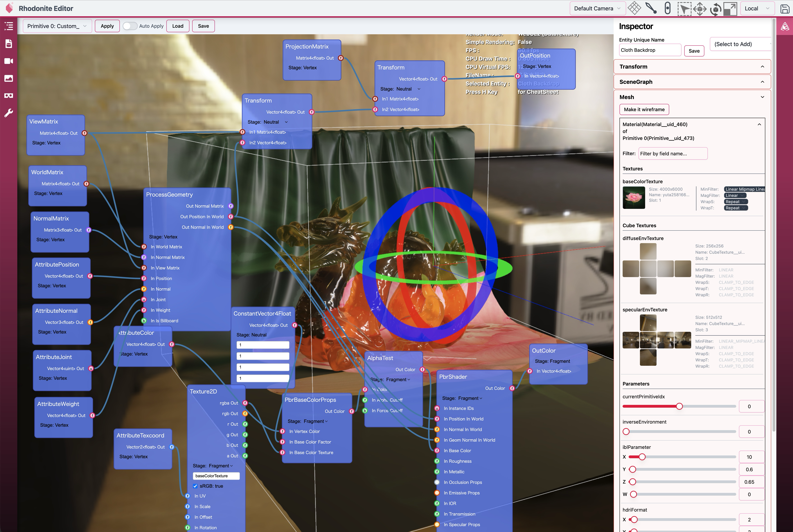Adjust the currentPrimitiveIdx slider handle
The image size is (793, 532).
[x=679, y=406]
